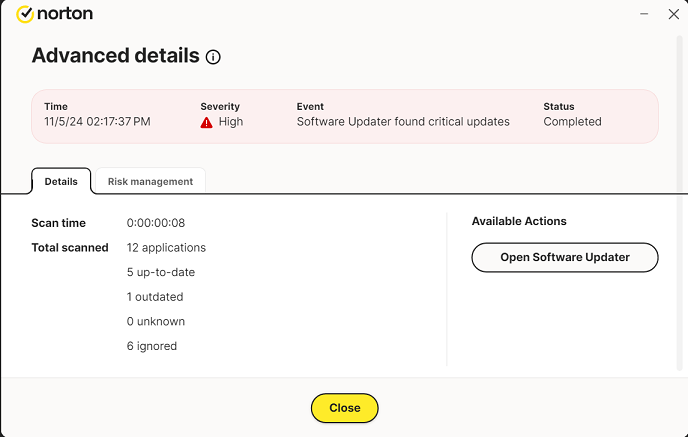Viewport: 688px width, 437px height.
Task: Click the Advanced details heading
Action: (115, 55)
